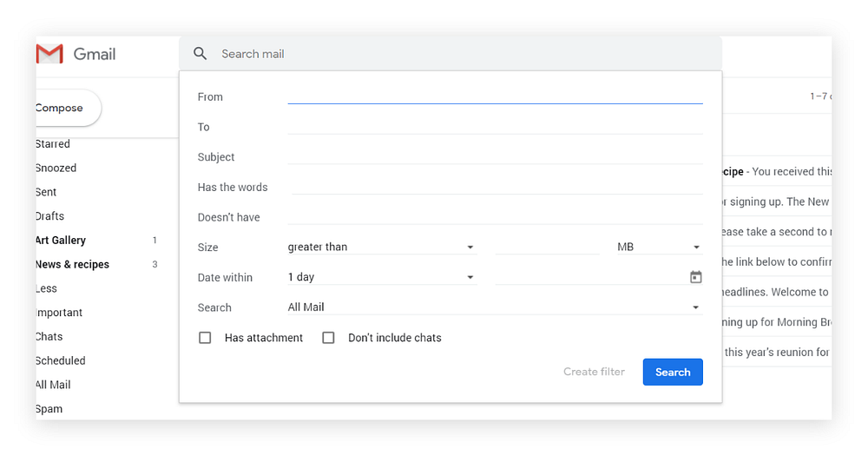The image size is (868, 456).
Task: Click the 'Doesn't have' field
Action: tap(495, 217)
